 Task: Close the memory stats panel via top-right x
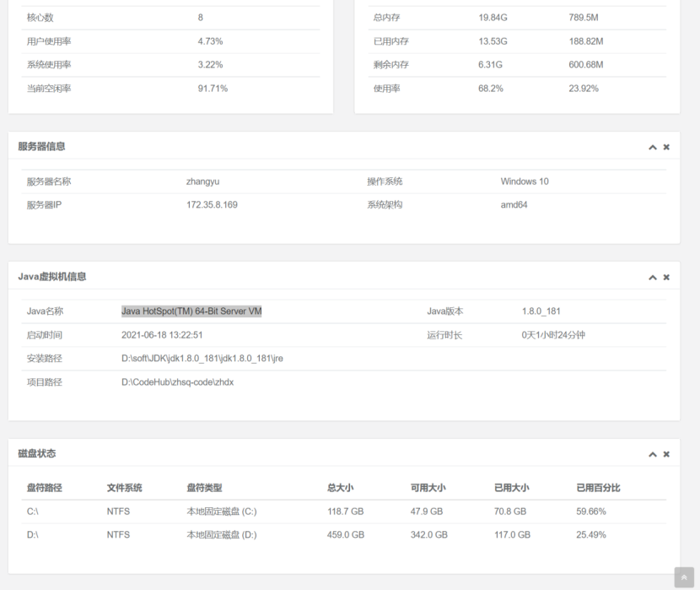pyautogui.click(x=666, y=0)
